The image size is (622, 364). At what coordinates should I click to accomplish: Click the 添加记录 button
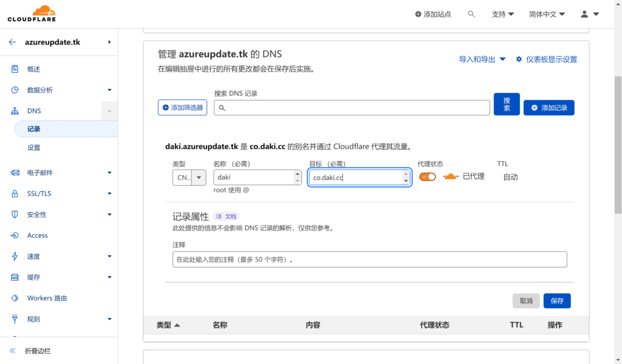[x=549, y=107]
